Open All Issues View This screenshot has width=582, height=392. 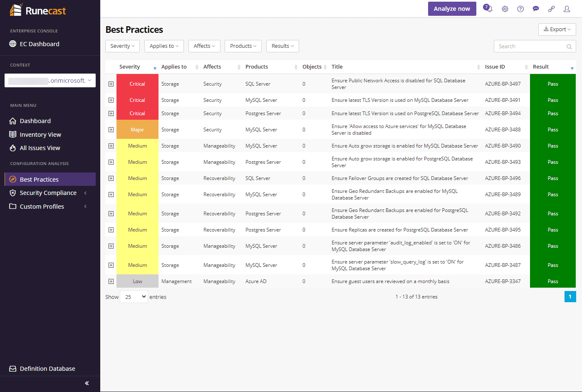[40, 148]
